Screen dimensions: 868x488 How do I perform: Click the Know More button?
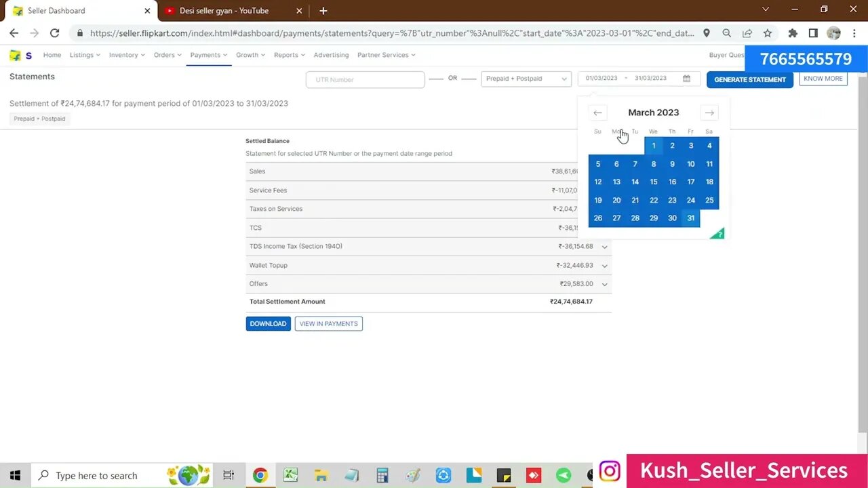coord(823,79)
